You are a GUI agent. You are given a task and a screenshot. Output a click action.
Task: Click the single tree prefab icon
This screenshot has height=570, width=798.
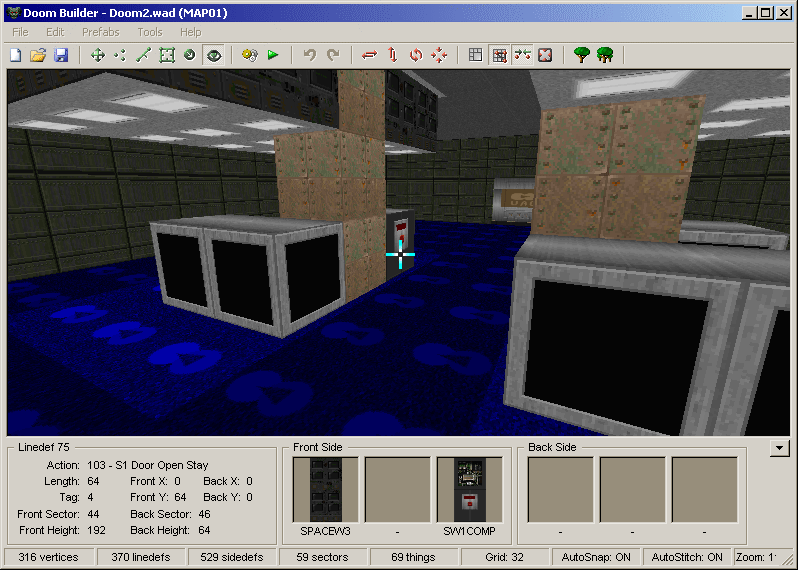tap(582, 55)
